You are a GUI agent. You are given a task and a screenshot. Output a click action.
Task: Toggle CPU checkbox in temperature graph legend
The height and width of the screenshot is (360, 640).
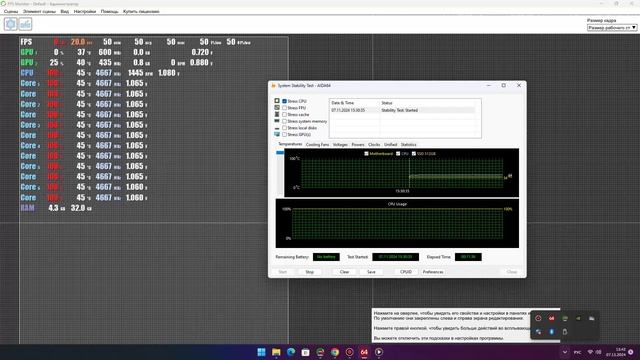[x=398, y=153]
